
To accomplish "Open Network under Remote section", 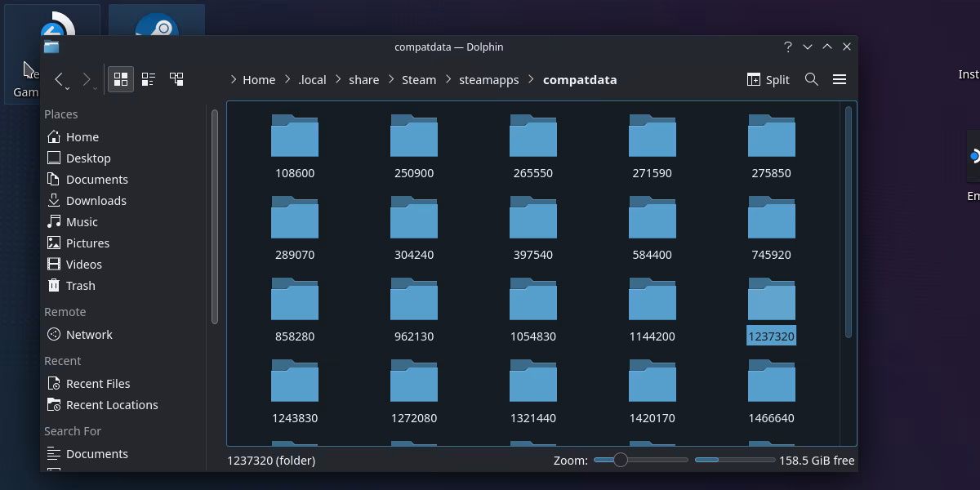I will pyautogui.click(x=87, y=334).
